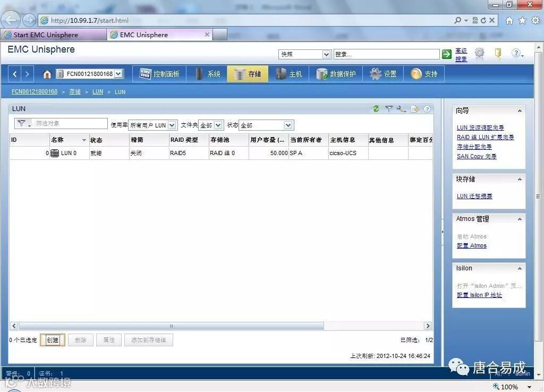Screen dimensions: 544x392
Task: Collapse the 块存储 panel
Action: point(520,180)
